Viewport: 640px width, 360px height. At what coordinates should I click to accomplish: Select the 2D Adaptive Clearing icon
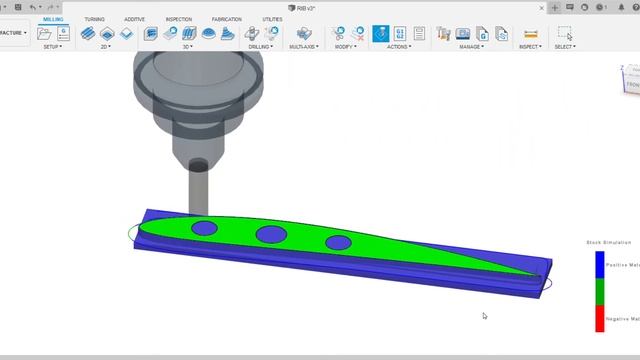88,33
